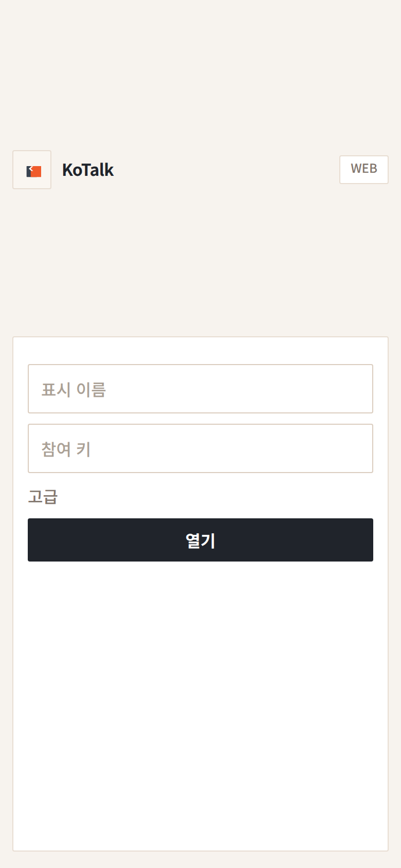
Task: Click the dark 열기 submit bar
Action: (200, 539)
